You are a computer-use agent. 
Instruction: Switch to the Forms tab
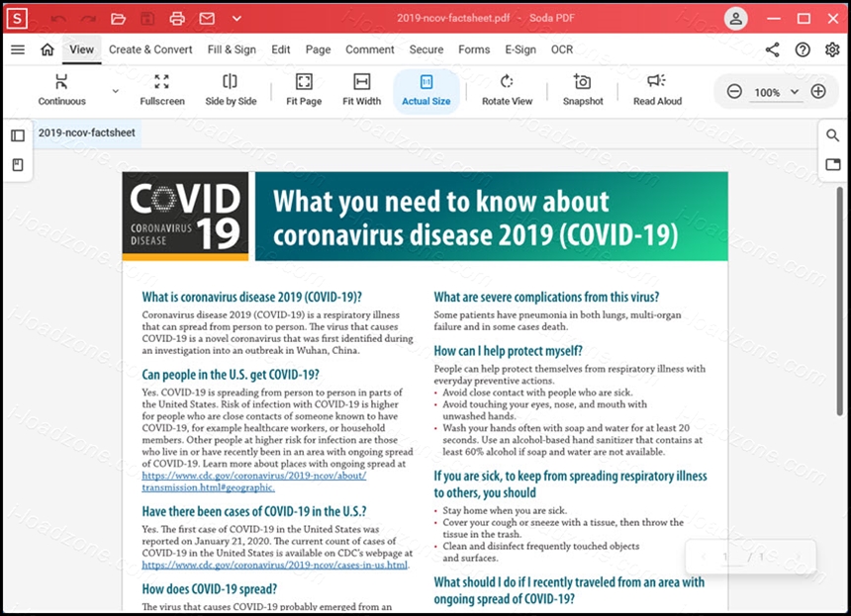[x=474, y=49]
